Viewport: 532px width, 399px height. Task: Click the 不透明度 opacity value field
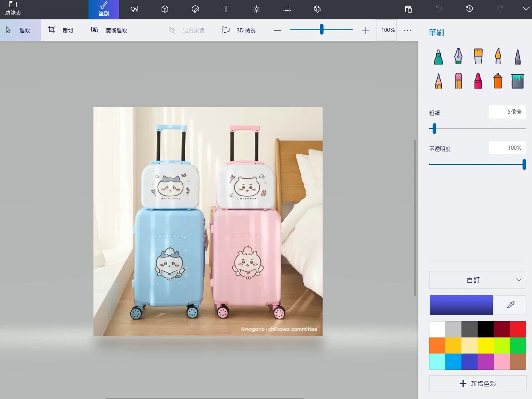507,148
